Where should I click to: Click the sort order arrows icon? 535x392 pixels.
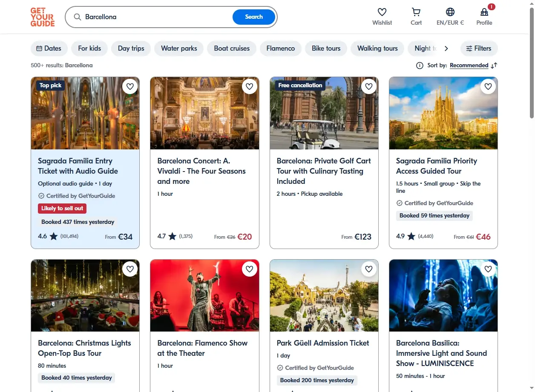coord(494,66)
